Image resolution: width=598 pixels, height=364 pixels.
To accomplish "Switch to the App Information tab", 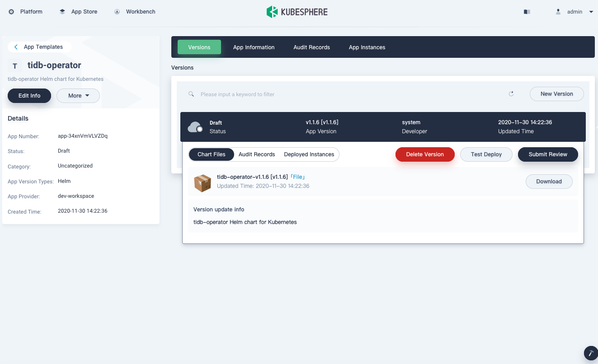I will pos(254,47).
